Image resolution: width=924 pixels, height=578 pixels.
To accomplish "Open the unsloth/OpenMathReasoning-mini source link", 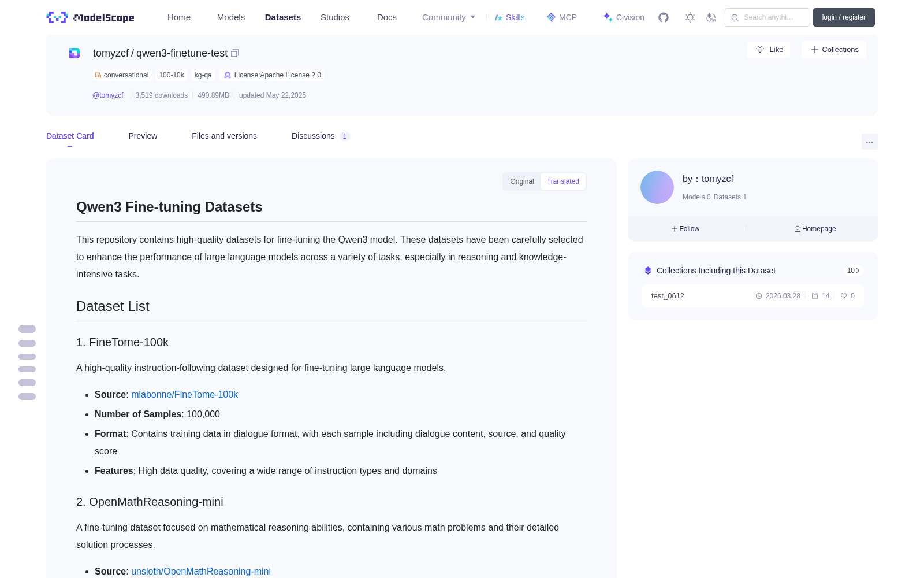I will coord(201,571).
